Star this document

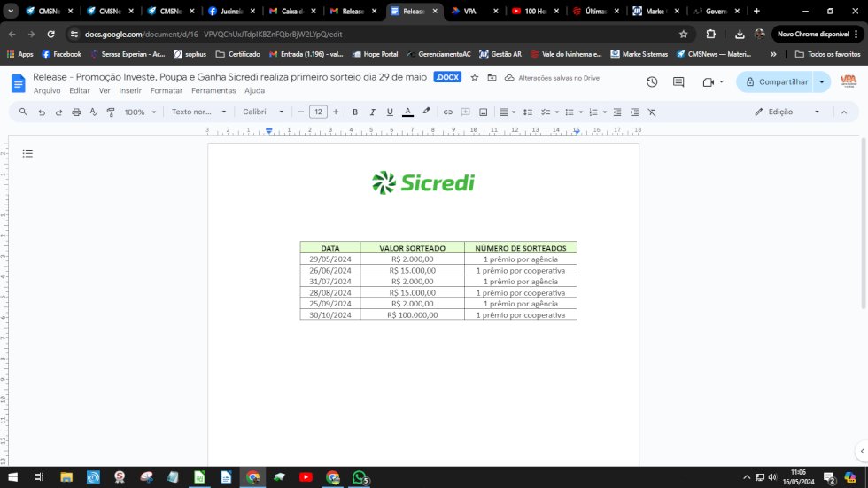tap(475, 78)
